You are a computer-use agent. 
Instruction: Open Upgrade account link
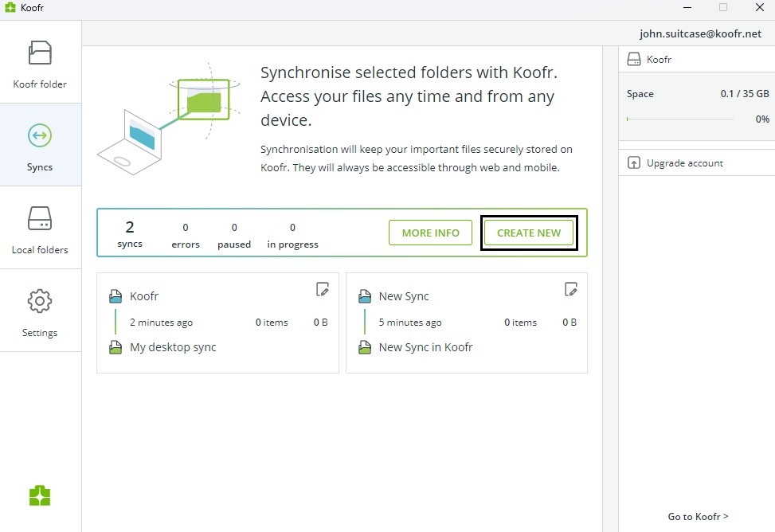pyautogui.click(x=684, y=163)
